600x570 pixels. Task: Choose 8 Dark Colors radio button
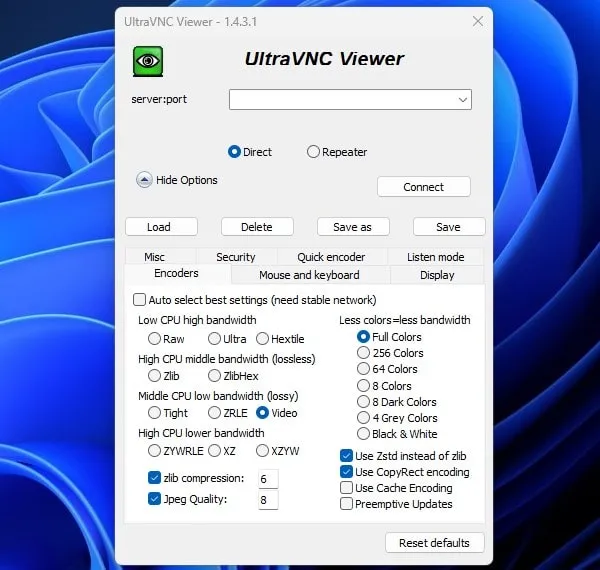point(363,402)
